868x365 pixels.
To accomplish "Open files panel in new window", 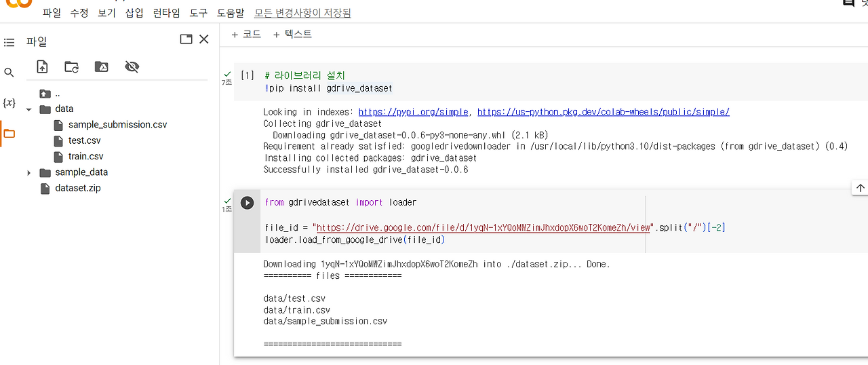I will point(186,39).
